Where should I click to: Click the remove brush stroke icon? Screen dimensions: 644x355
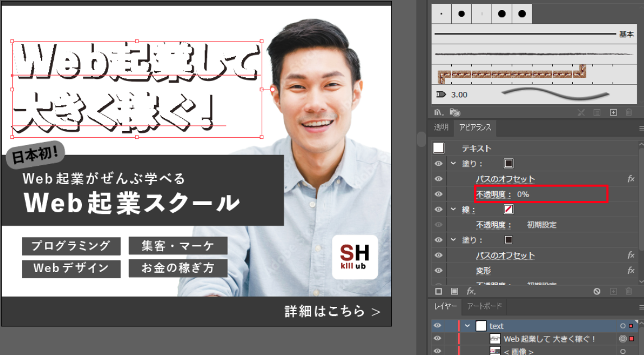(581, 112)
